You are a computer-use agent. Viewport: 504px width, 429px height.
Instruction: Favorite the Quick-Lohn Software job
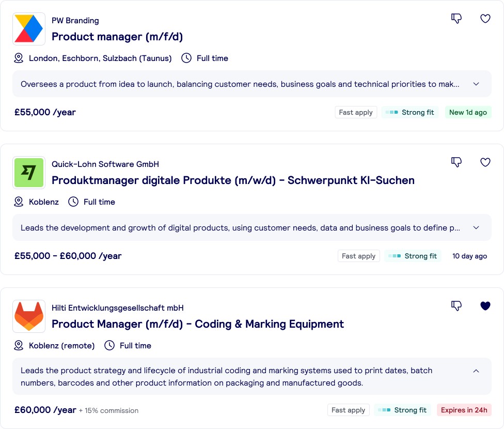485,162
